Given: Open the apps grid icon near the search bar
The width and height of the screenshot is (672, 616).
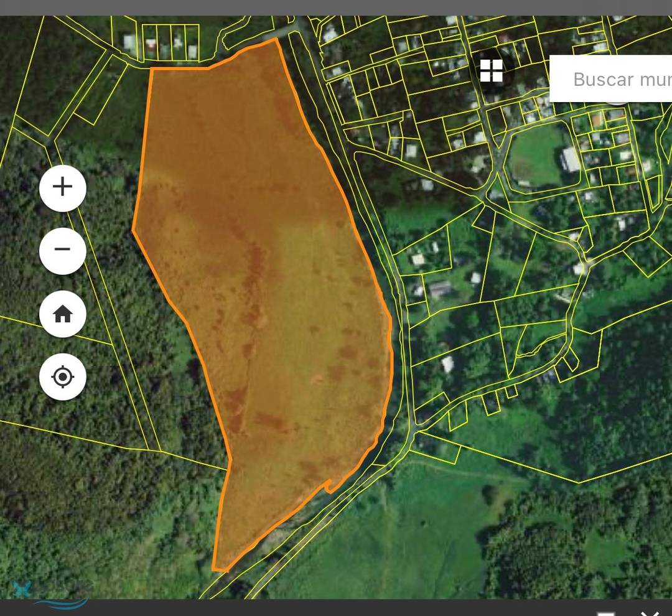Looking at the screenshot, I should (x=492, y=72).
